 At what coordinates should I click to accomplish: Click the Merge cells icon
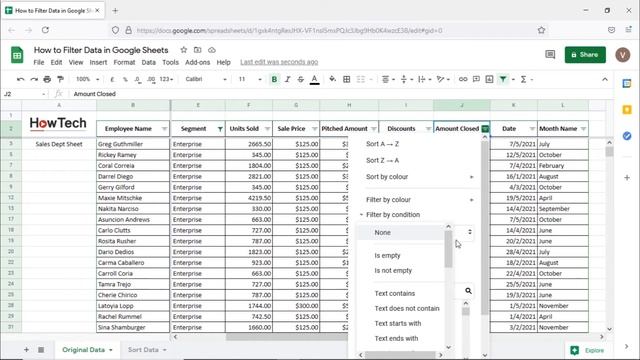(361, 79)
